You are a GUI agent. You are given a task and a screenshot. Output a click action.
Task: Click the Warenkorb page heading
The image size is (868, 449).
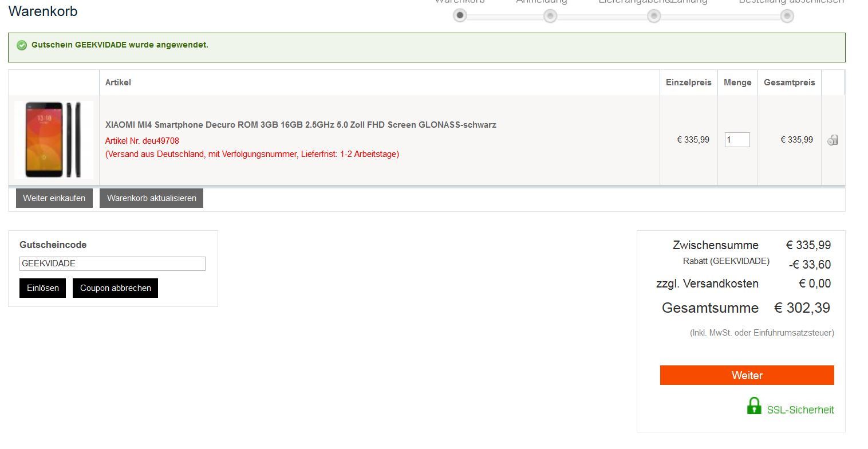coord(43,11)
